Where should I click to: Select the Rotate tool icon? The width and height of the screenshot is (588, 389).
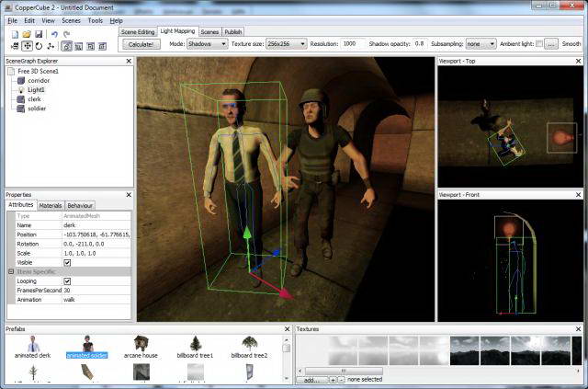coord(40,45)
